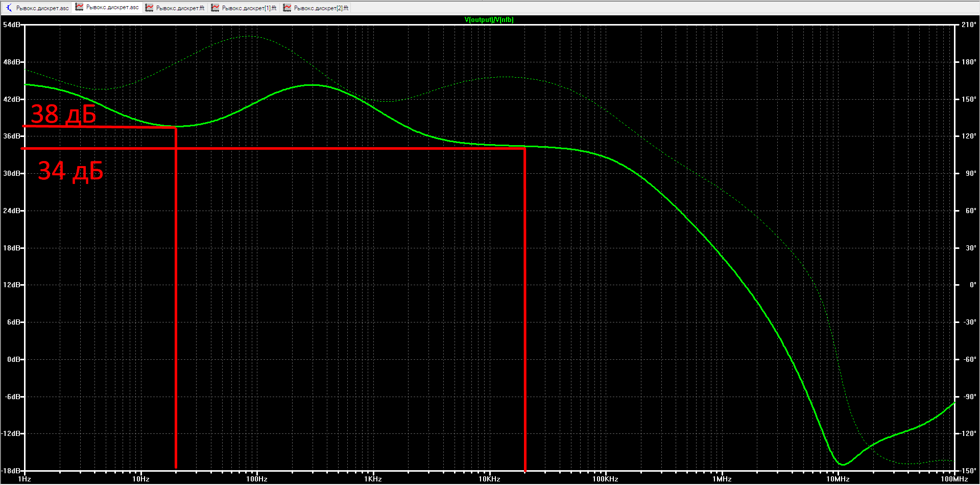Click the -150° label on the phase axis
Image resolution: width=980 pixels, height=485 pixels.
968,471
